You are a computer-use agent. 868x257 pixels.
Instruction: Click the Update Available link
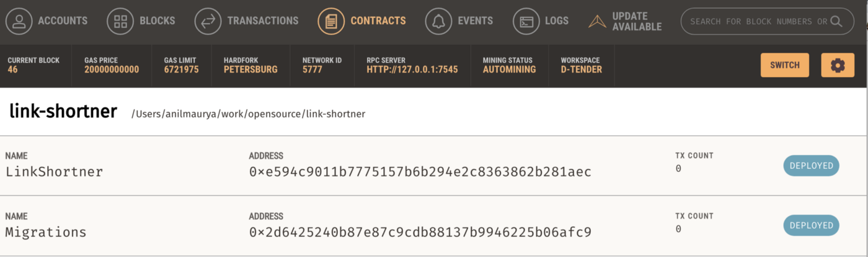637,21
